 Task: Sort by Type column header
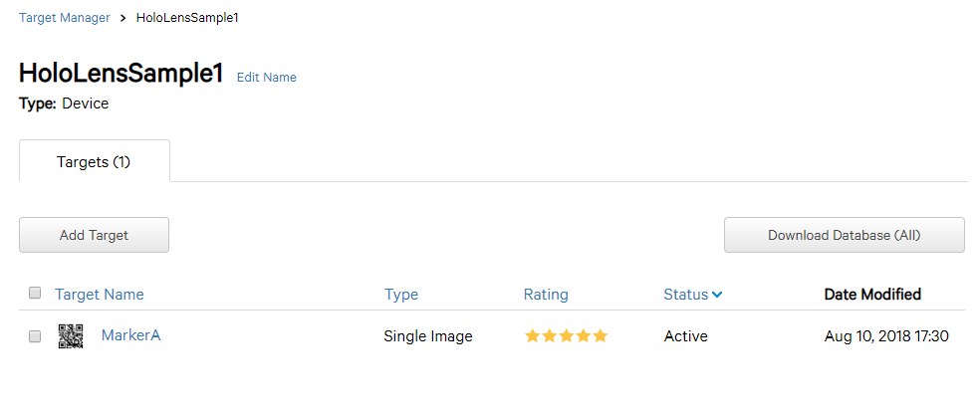pos(401,295)
